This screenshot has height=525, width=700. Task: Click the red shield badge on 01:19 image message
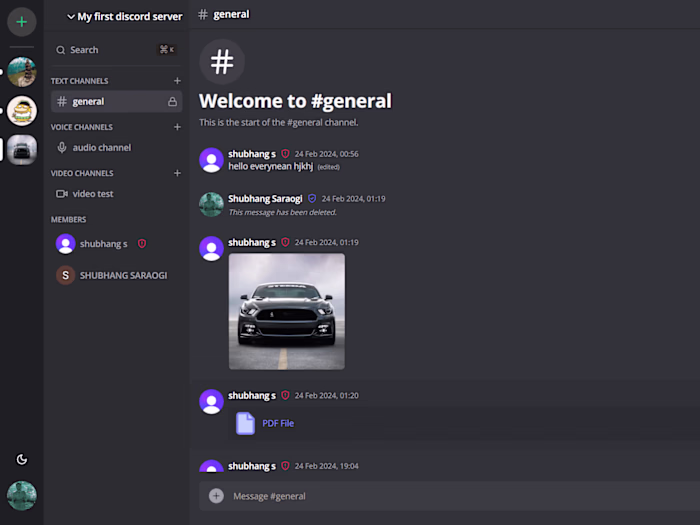pyautogui.click(x=285, y=242)
